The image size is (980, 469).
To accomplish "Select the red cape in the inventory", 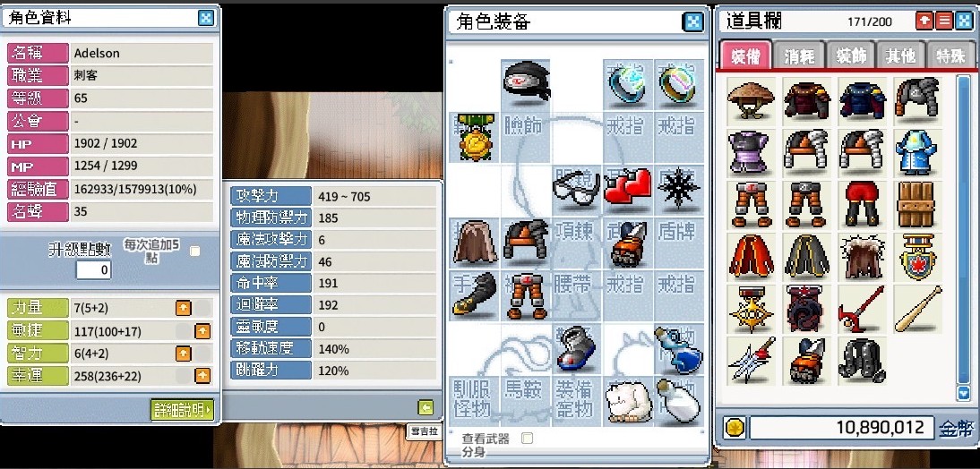I will tap(751, 256).
